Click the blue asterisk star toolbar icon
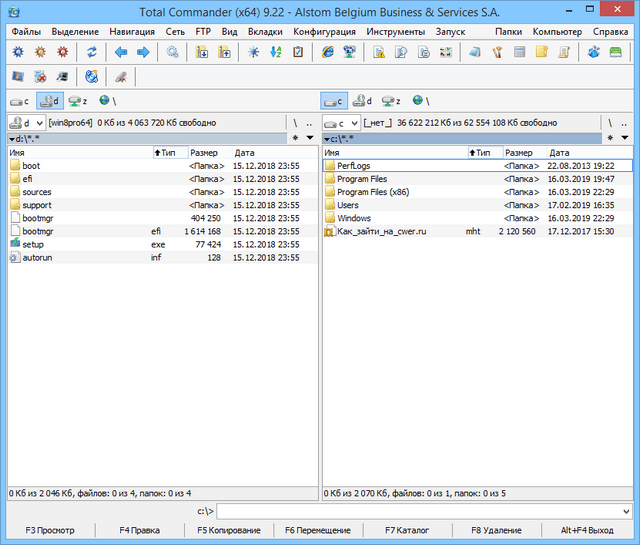This screenshot has width=640, height=545. 253,52
